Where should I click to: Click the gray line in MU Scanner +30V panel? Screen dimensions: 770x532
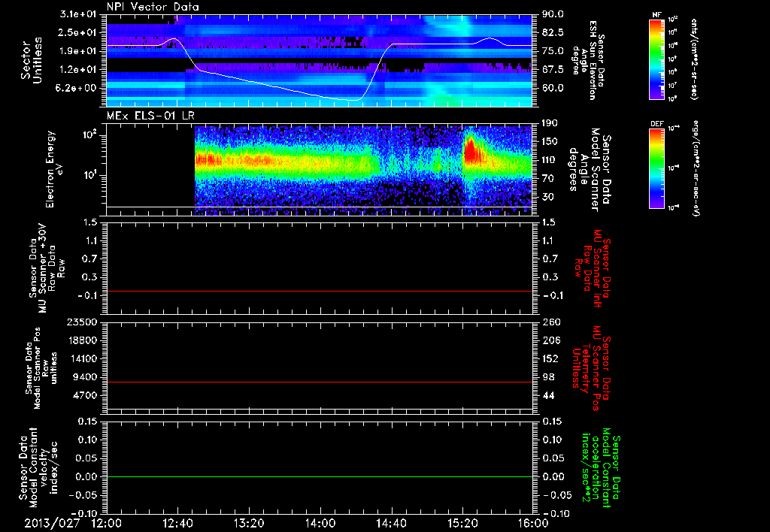point(320,291)
